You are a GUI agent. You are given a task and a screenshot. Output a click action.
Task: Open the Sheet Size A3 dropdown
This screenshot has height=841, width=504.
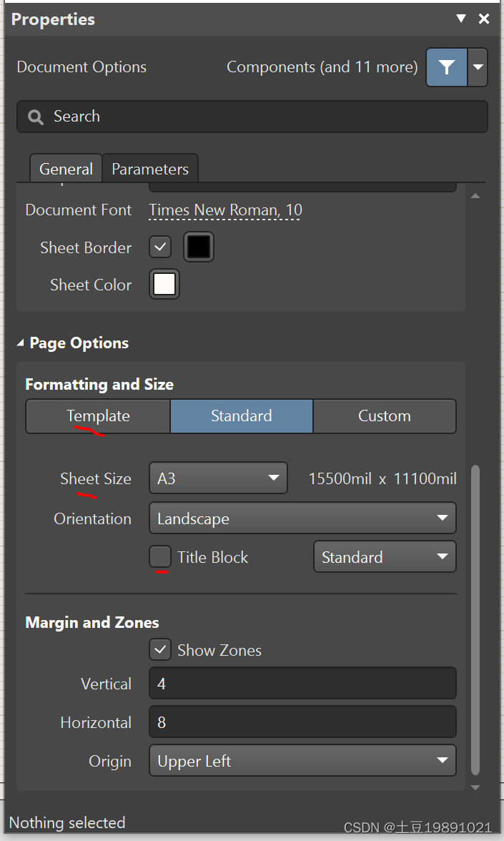point(218,478)
